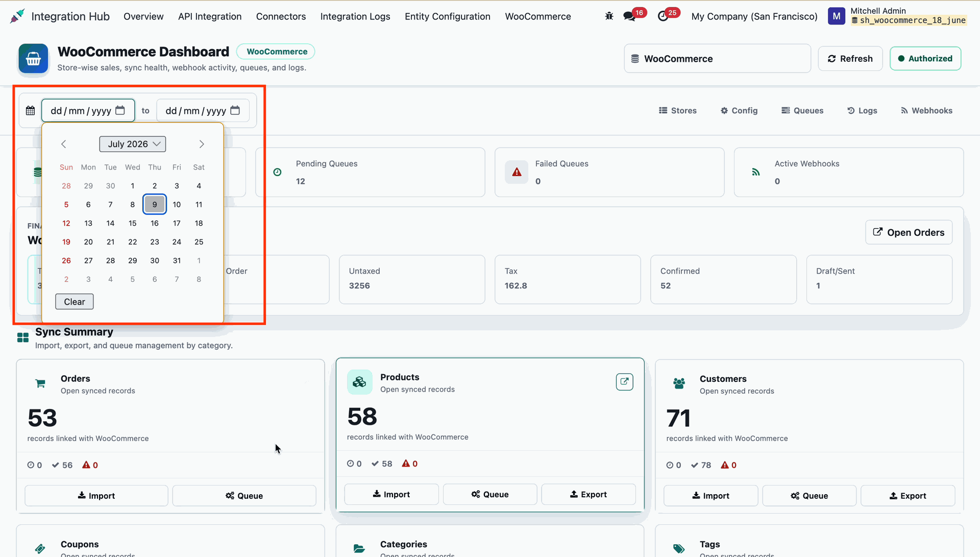The width and height of the screenshot is (980, 557).
Task: Click the Pending Queues clock icon
Action: pyautogui.click(x=277, y=172)
